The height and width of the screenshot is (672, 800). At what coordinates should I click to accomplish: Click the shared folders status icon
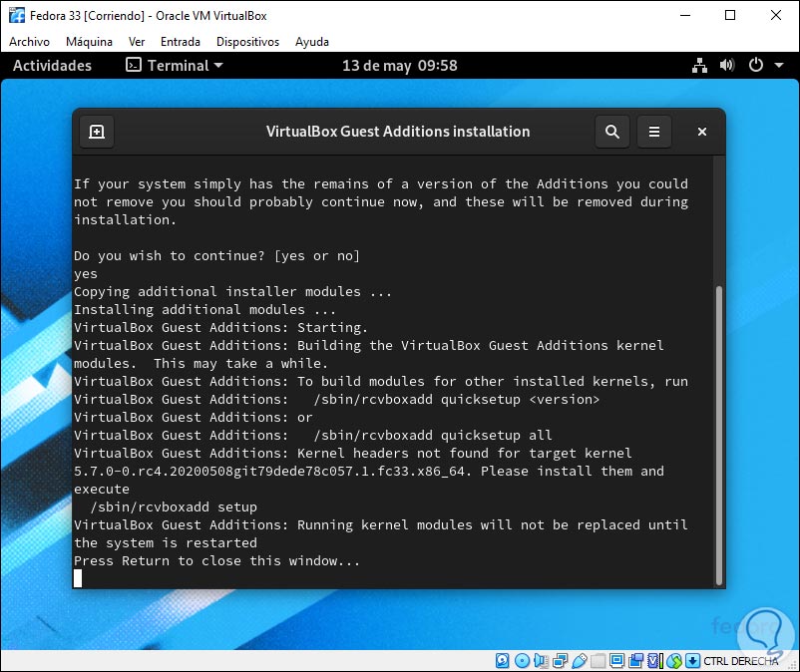598,661
